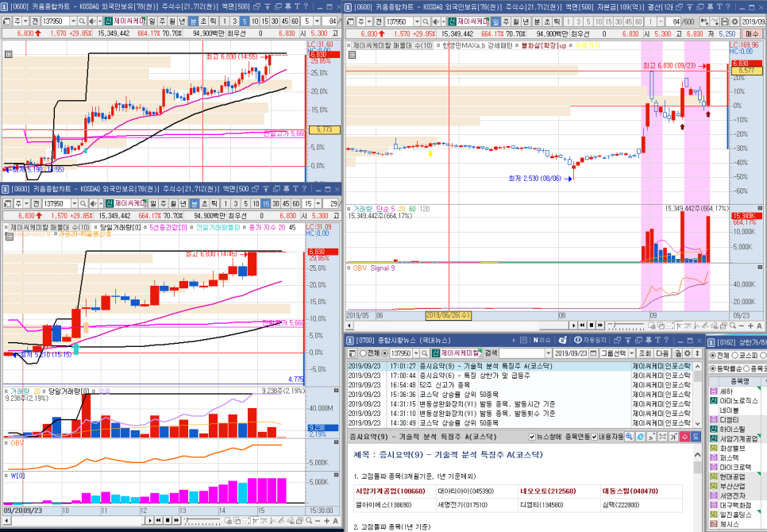Open the speaker dropdown arrow in the right chart toolbar
The image size is (767, 532).
click(x=442, y=22)
